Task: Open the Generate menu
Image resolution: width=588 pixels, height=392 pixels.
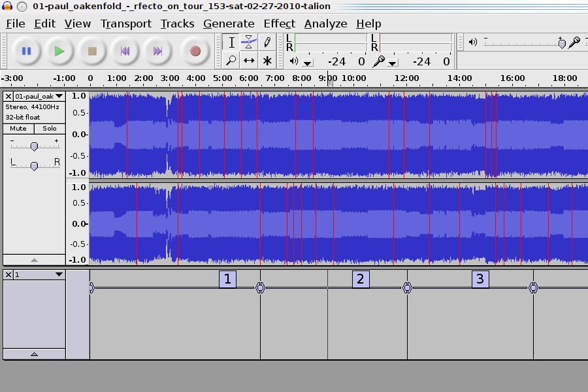Action: pyautogui.click(x=228, y=24)
